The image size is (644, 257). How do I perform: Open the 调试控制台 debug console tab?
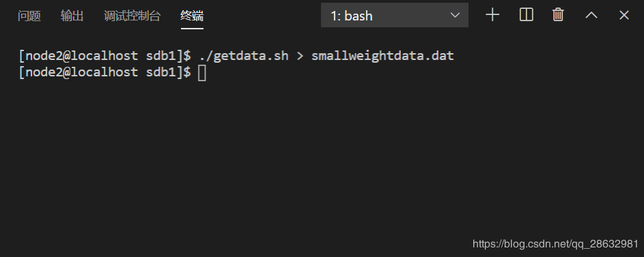click(x=132, y=16)
